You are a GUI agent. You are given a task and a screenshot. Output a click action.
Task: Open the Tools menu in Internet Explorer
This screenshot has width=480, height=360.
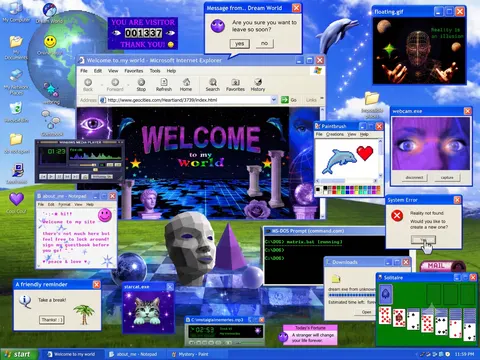[155, 71]
